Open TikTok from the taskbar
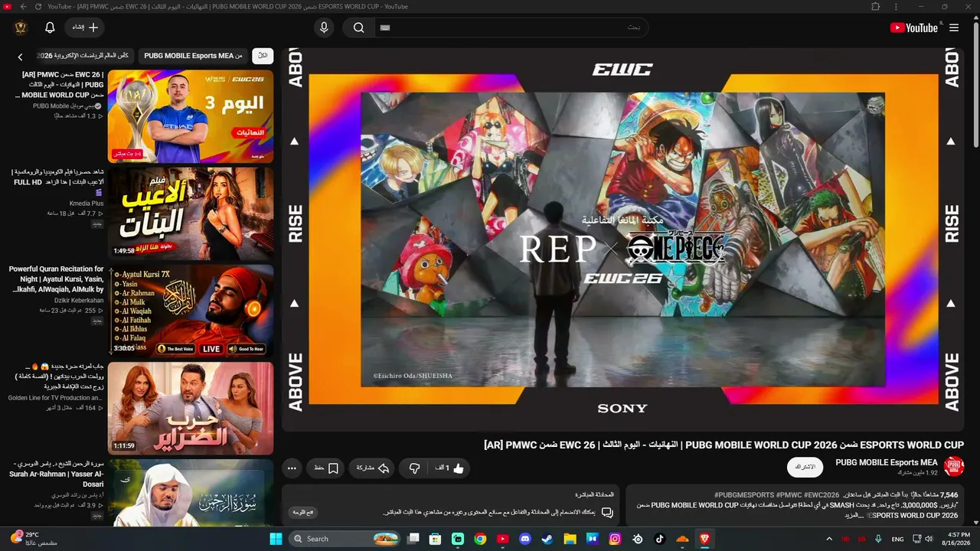 [660, 539]
